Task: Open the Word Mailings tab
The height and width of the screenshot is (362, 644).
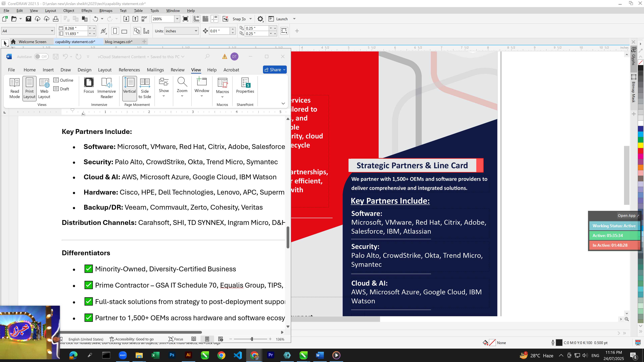Action: [155, 70]
